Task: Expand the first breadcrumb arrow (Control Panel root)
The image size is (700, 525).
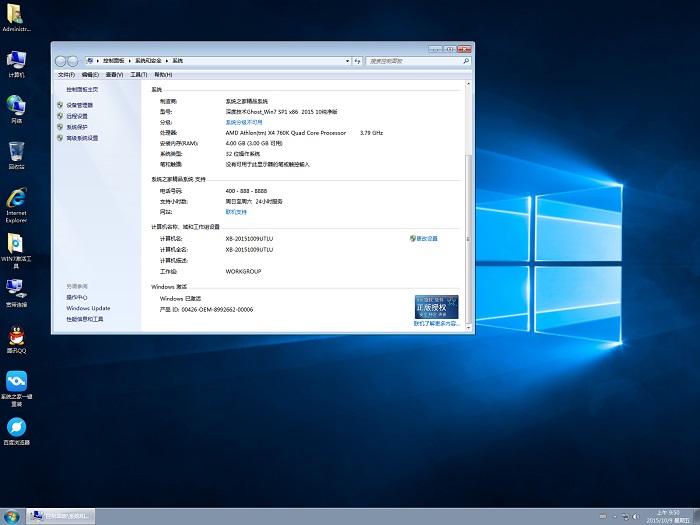Action: coord(98,61)
